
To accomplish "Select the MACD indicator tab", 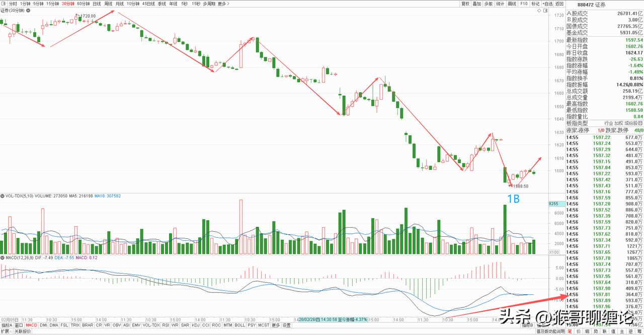I will (x=31, y=325).
